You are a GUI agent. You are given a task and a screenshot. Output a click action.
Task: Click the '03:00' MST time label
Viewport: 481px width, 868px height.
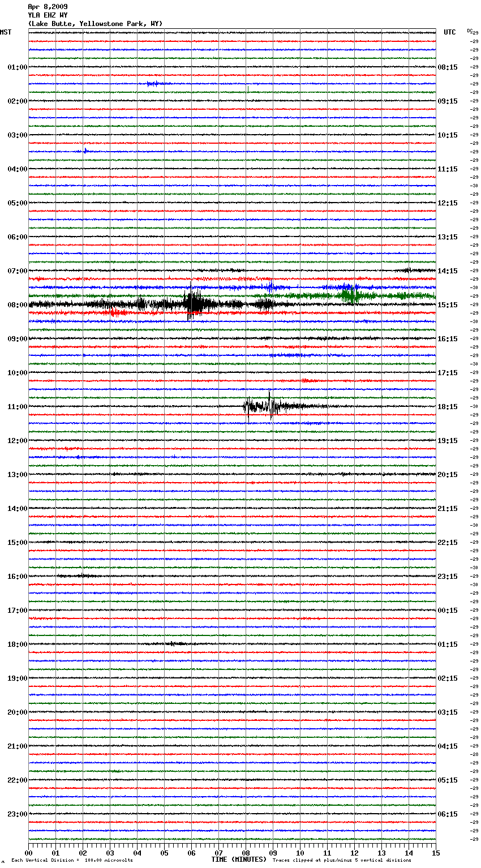tap(18, 135)
